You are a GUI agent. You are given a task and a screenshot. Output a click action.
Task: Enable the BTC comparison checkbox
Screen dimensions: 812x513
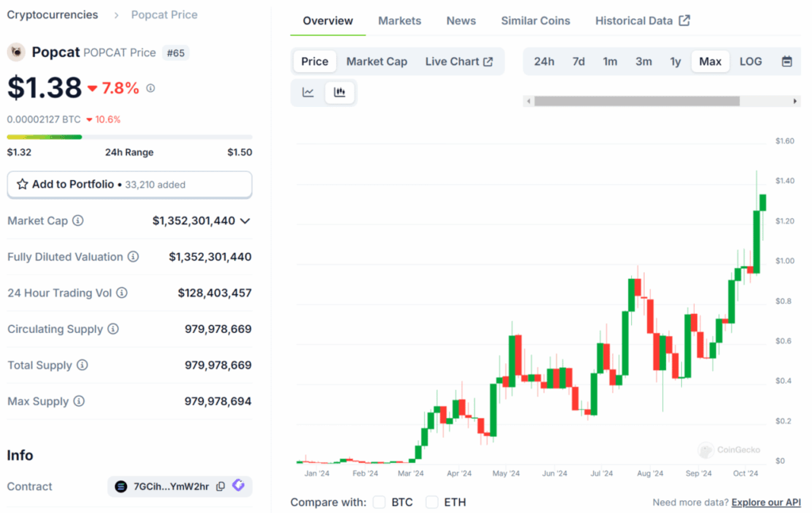pos(379,502)
